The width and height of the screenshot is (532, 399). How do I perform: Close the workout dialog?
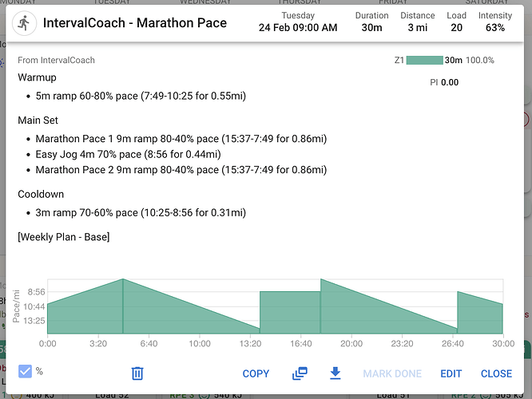(x=496, y=373)
